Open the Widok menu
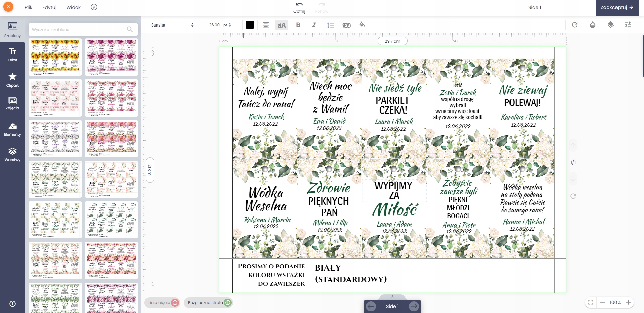The width and height of the screenshot is (644, 313). tap(73, 7)
